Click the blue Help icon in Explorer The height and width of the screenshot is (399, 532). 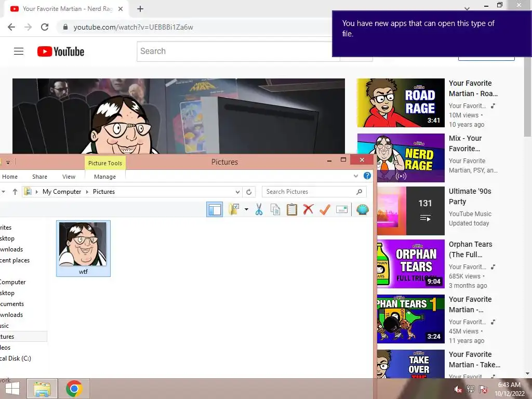(367, 176)
